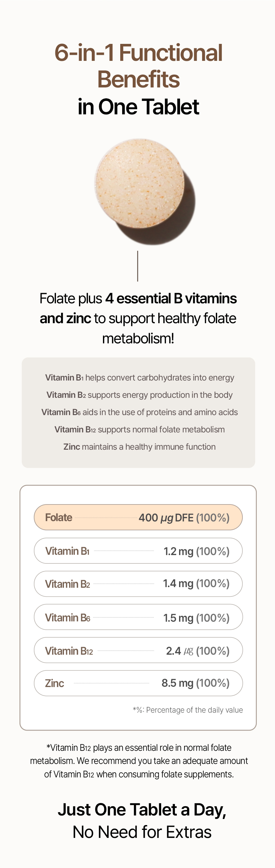
Task: Click the thin vertical line below the tablet
Action: [138, 266]
